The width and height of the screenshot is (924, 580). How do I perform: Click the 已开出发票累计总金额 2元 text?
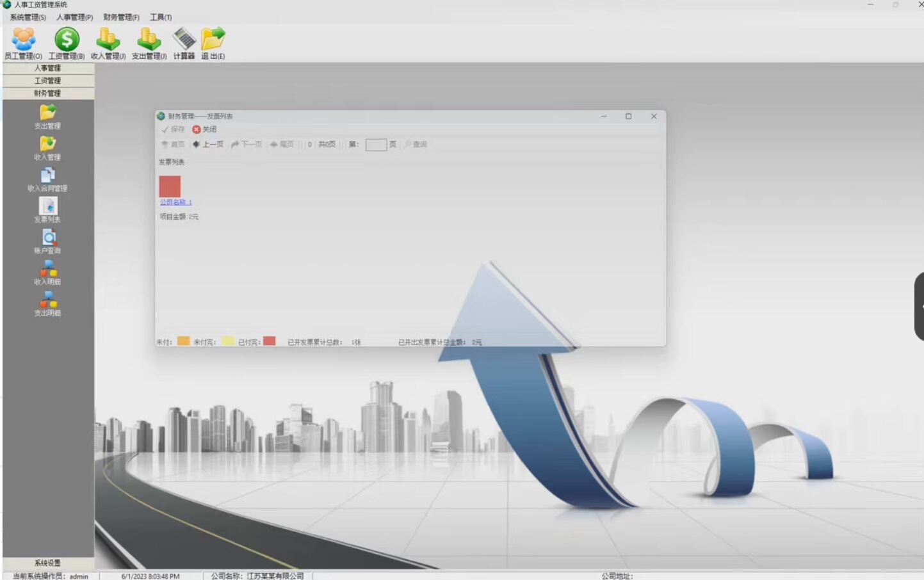(440, 342)
